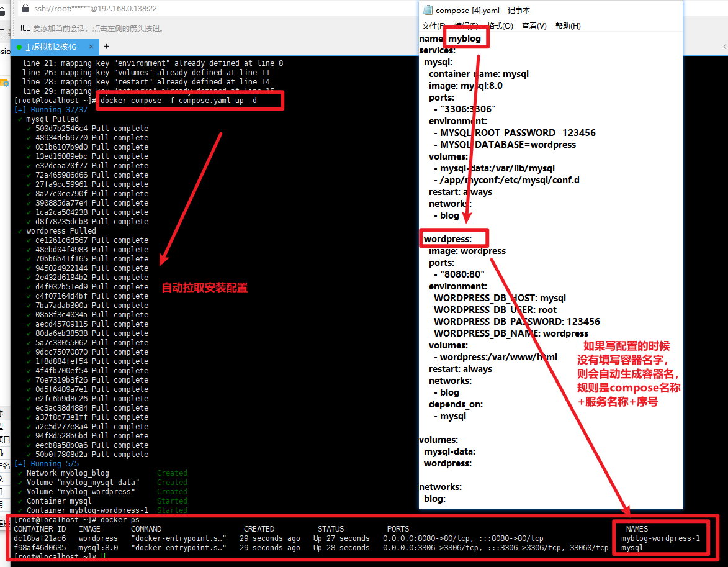Image resolution: width=728 pixels, height=567 pixels.
Task: Click the add-session arrow icon in hint bar
Action: click(x=25, y=29)
